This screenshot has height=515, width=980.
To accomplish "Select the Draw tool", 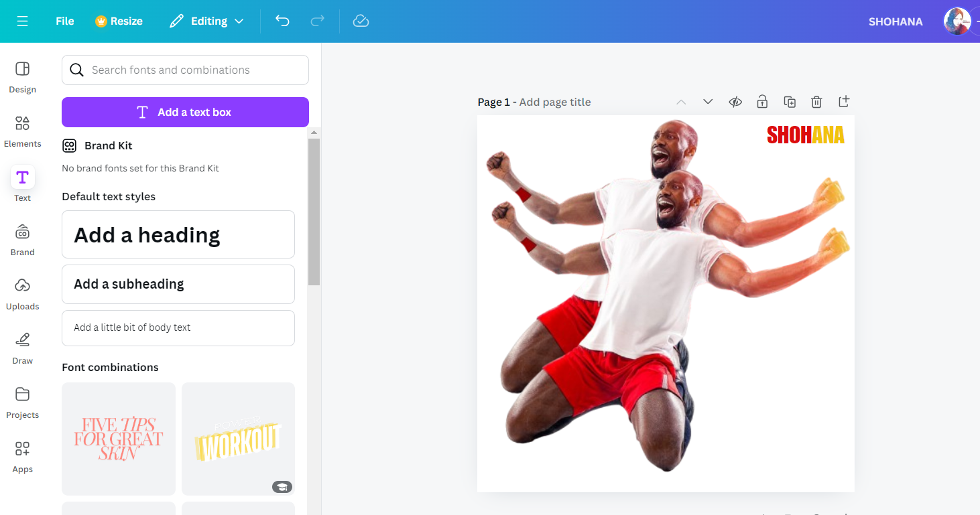I will 22,348.
